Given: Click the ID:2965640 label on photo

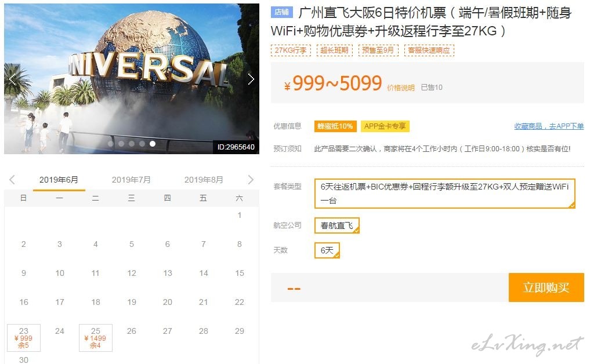Looking at the screenshot, I should click(x=236, y=147).
